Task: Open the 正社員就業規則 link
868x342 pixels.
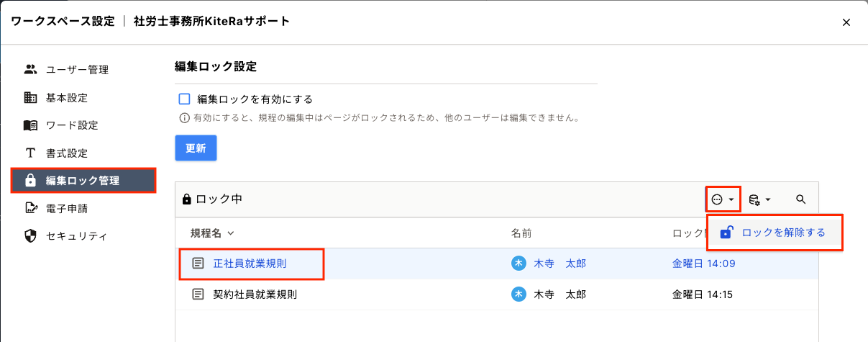Action: coord(250,264)
